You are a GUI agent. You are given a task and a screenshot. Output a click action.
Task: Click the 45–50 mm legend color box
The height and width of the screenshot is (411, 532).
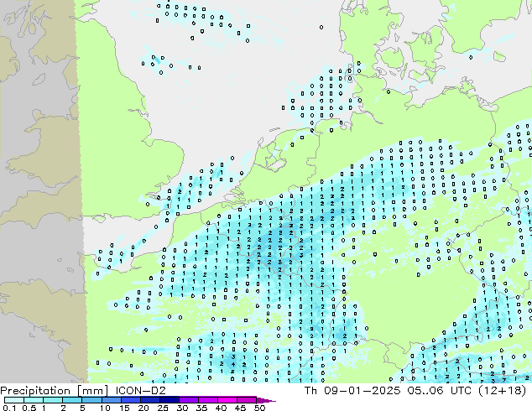pyautogui.click(x=247, y=400)
